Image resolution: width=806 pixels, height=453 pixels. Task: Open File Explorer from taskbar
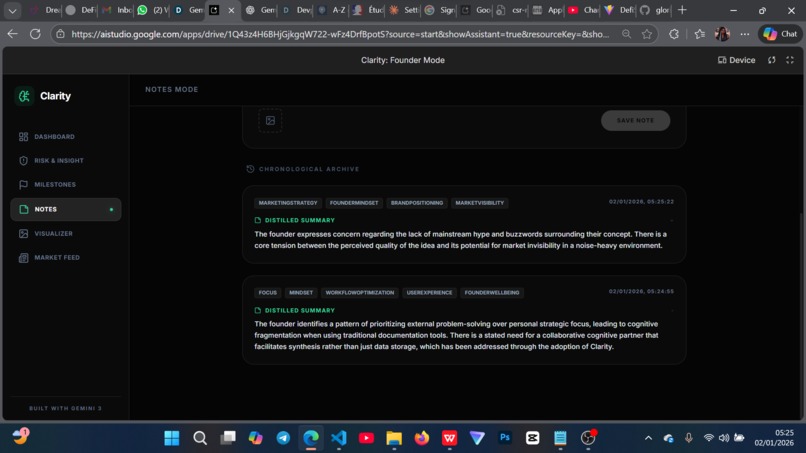point(394,438)
